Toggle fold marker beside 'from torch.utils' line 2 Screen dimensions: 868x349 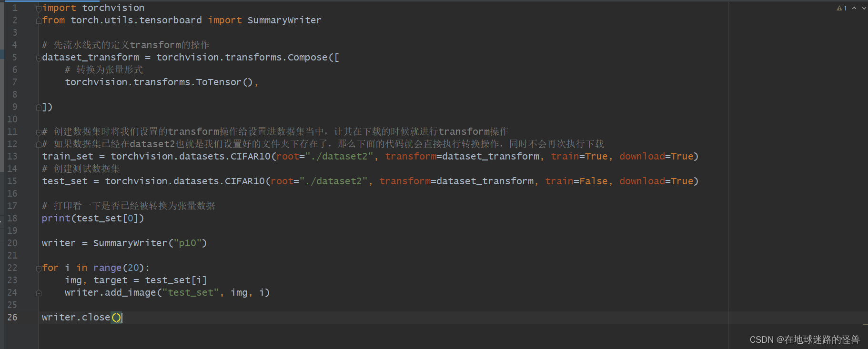coord(39,20)
